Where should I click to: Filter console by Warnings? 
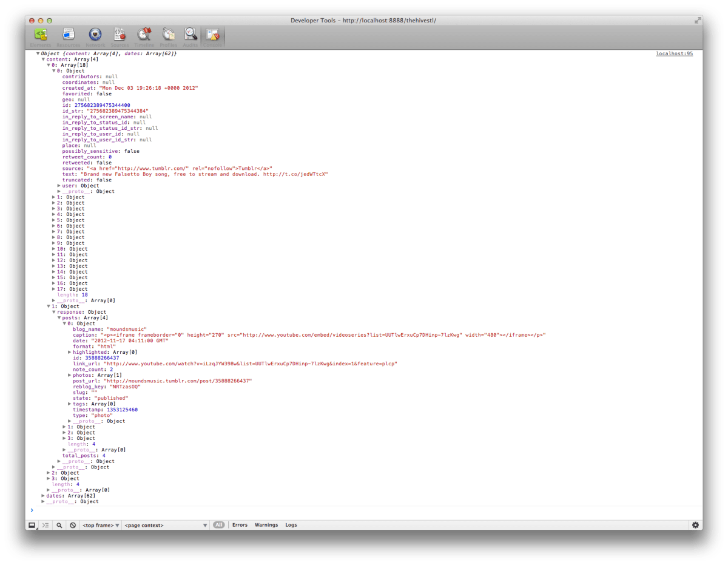266,525
